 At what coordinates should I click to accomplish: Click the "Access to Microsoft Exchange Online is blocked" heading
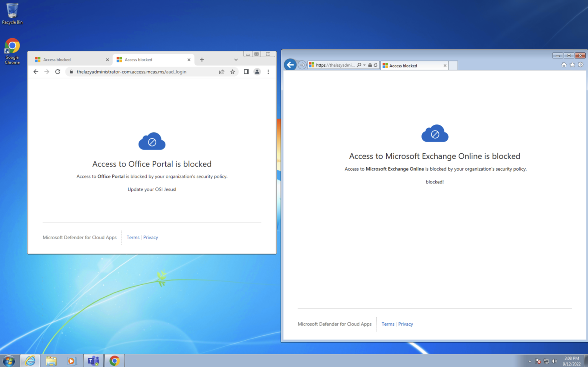(x=434, y=156)
